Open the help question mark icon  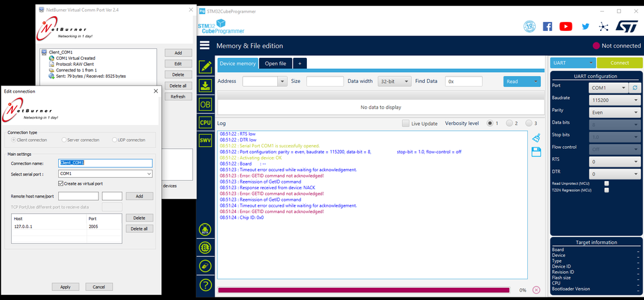tap(206, 285)
